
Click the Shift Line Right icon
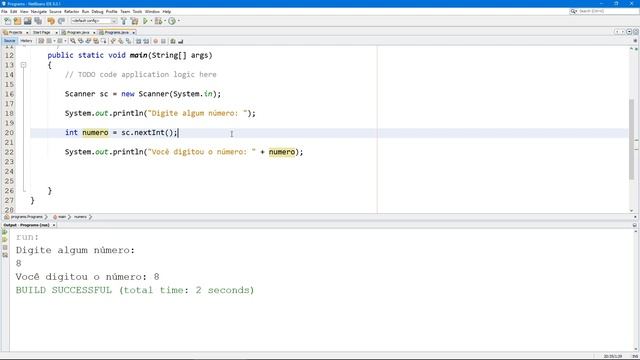coord(146,41)
